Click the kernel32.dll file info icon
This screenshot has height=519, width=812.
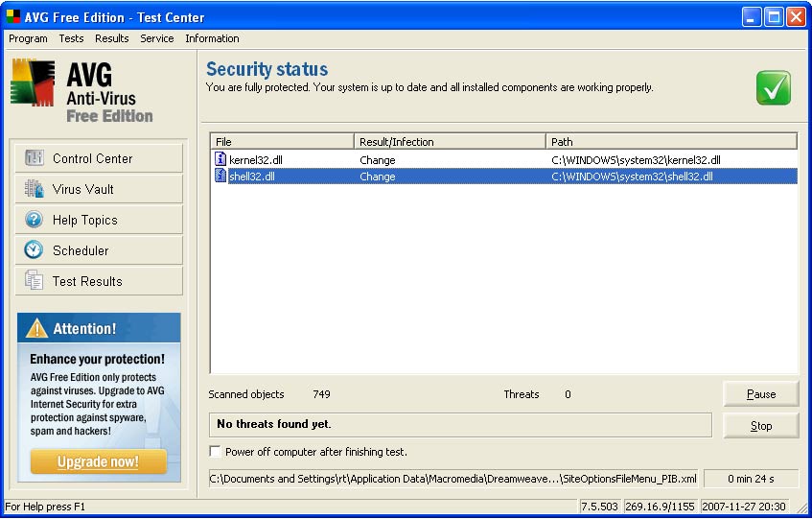click(220, 158)
